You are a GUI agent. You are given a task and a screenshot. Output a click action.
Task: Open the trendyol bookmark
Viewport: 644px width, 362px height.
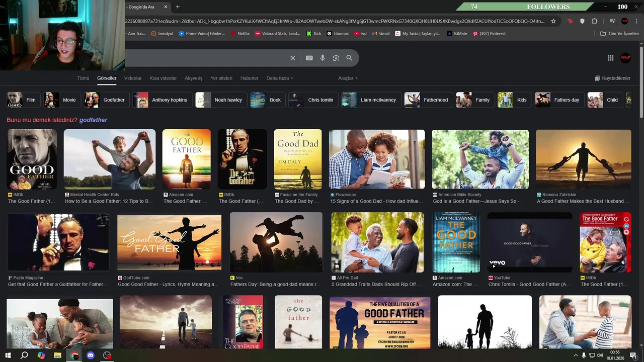click(162, 34)
